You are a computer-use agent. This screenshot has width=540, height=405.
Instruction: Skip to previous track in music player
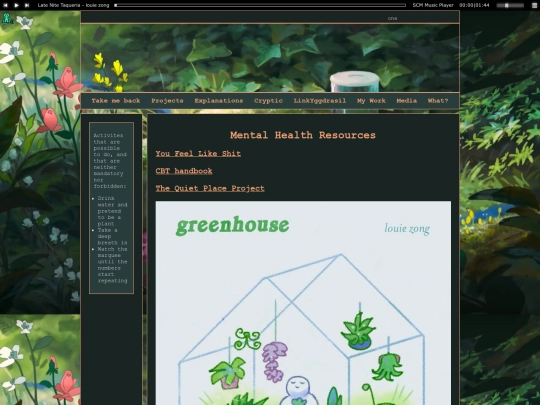6,5
